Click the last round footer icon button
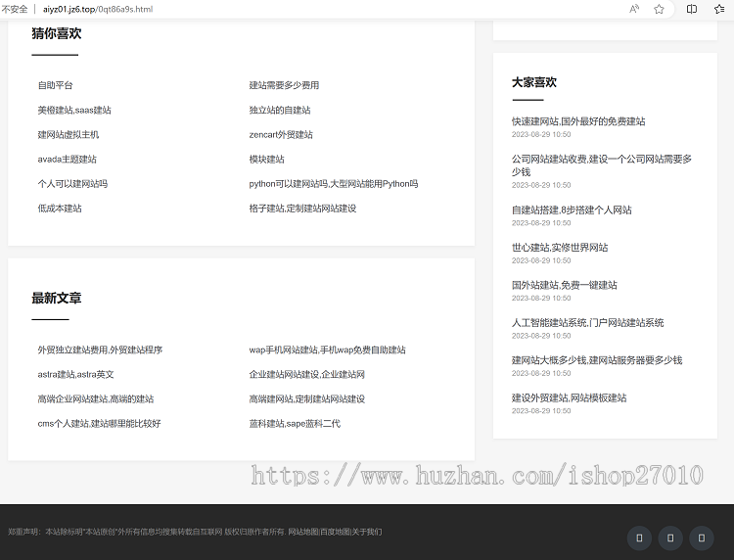Viewport: 734px width, 560px height. coord(702,538)
